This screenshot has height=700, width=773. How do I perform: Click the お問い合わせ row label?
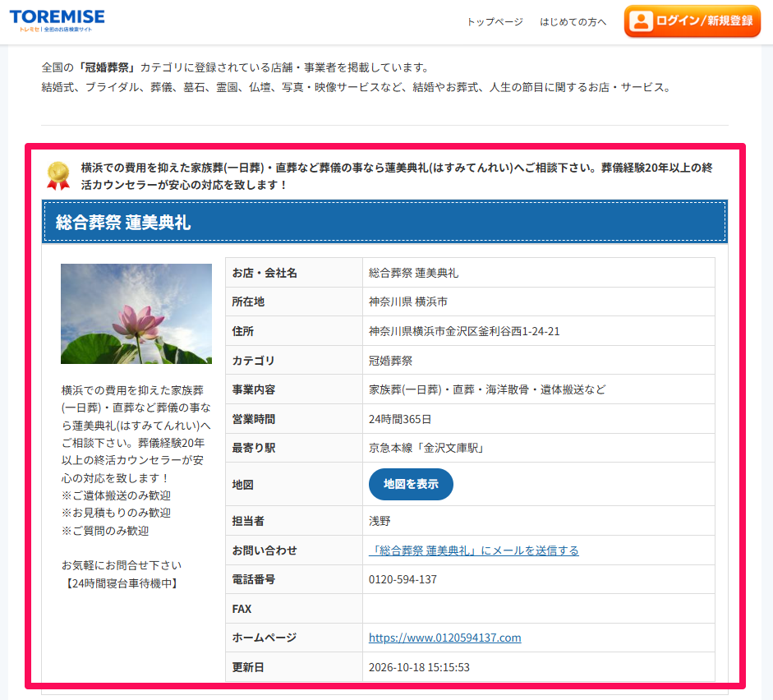pyautogui.click(x=265, y=550)
